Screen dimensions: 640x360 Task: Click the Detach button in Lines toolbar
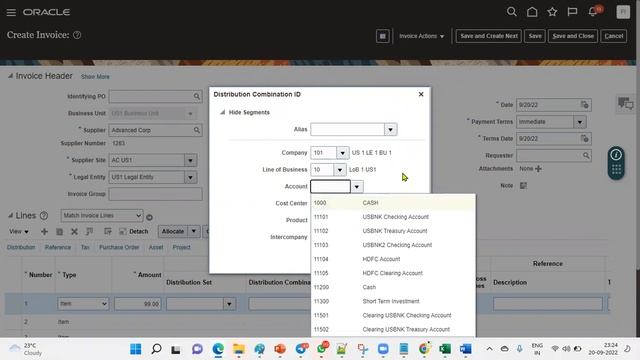133,231
